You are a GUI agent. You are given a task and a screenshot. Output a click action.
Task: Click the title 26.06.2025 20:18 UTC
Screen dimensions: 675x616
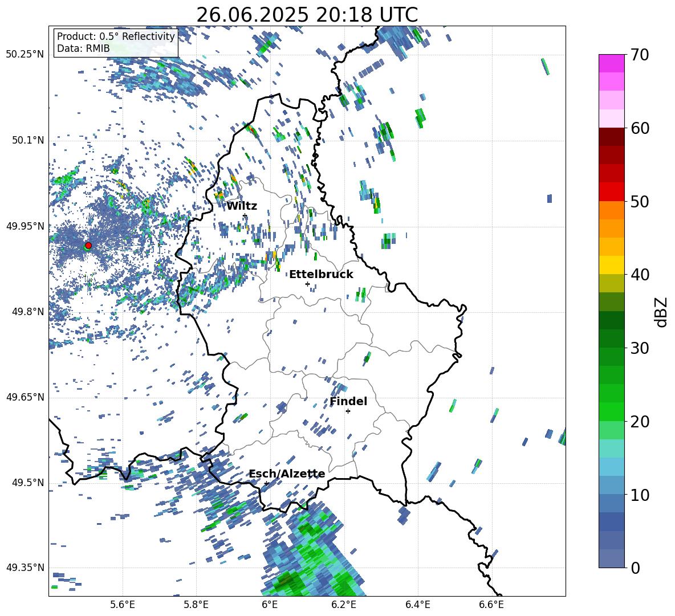307,15
